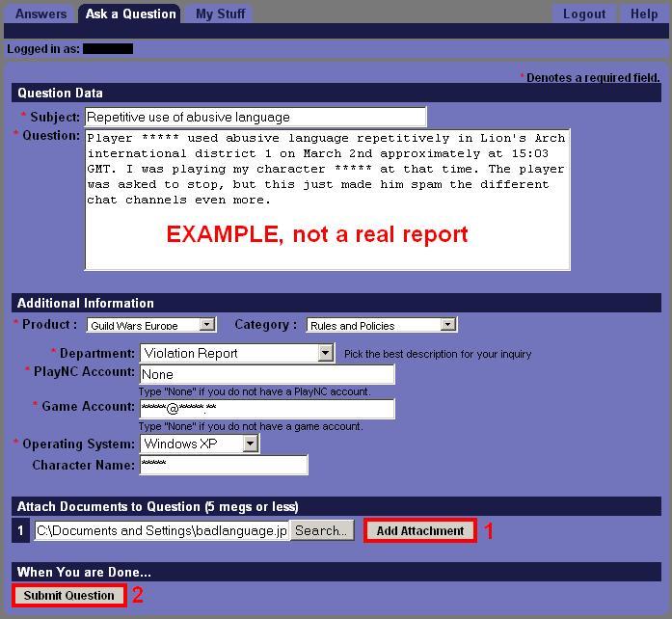Screen dimensions: 672x619
Task: Open the Category dropdown (Rules and Policies)
Action: point(382,325)
